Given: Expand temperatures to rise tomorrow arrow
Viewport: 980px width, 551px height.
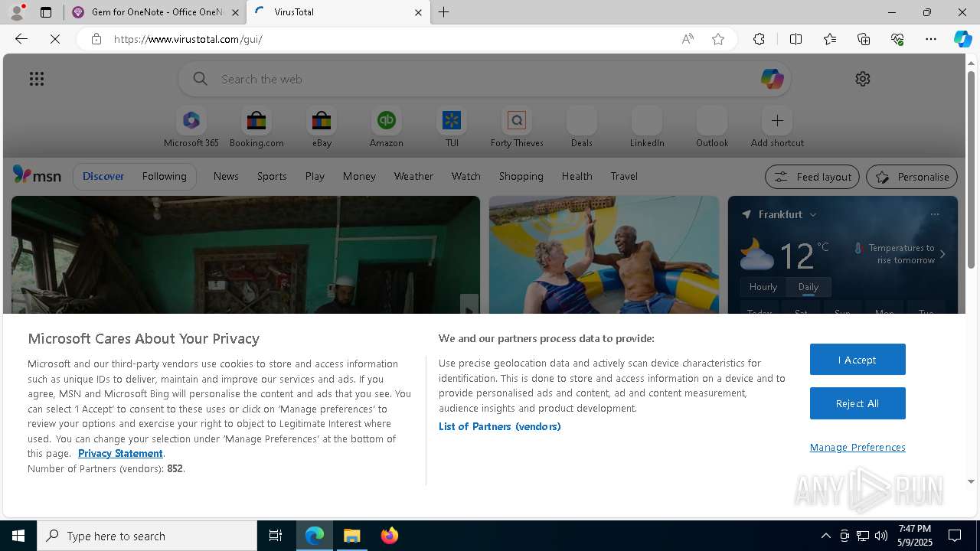Looking at the screenshot, I should [x=942, y=254].
